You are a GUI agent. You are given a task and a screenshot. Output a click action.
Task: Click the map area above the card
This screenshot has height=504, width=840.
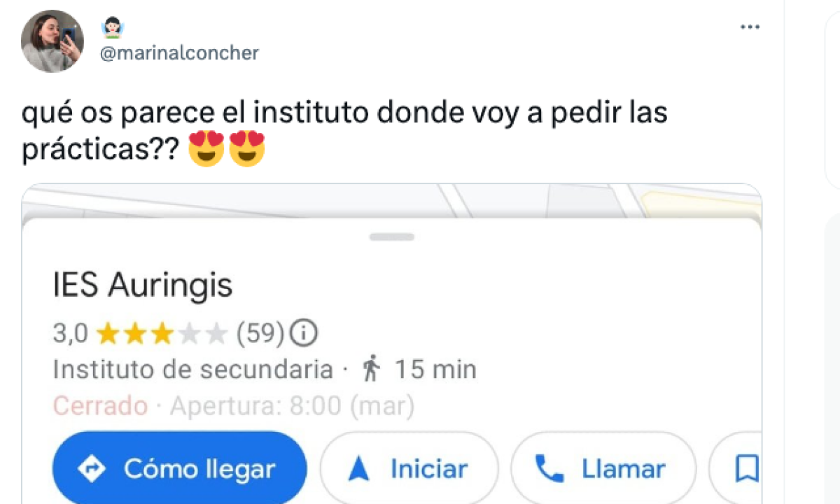pos(392,200)
